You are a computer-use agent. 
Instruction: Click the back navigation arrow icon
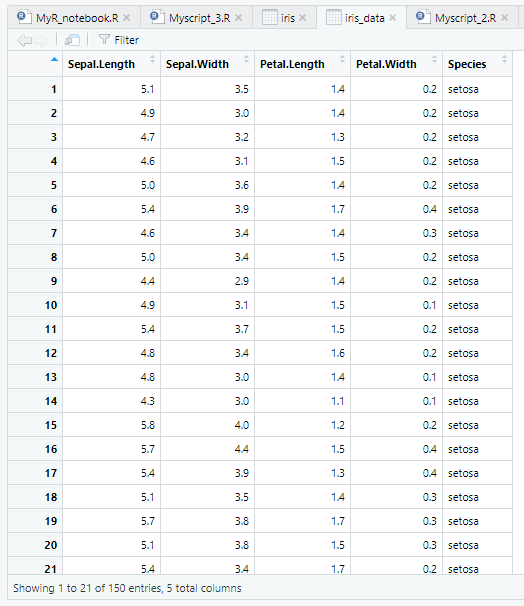(24, 40)
